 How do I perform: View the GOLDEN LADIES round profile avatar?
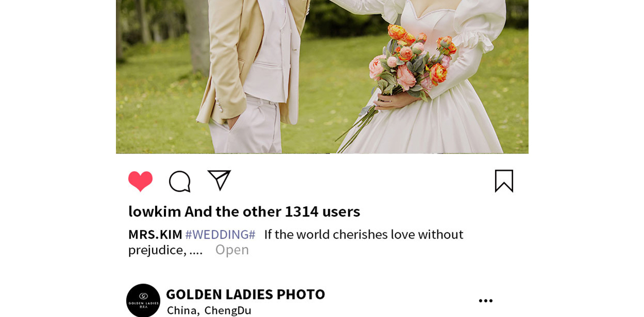tap(143, 301)
